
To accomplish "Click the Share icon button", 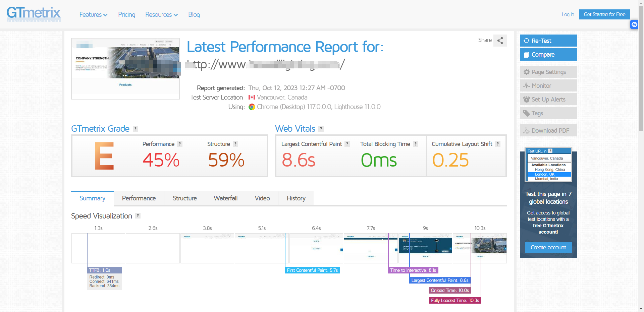I will tap(500, 41).
